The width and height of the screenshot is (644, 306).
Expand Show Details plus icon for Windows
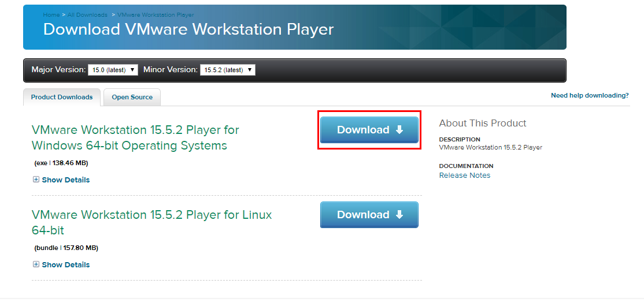pyautogui.click(x=36, y=179)
